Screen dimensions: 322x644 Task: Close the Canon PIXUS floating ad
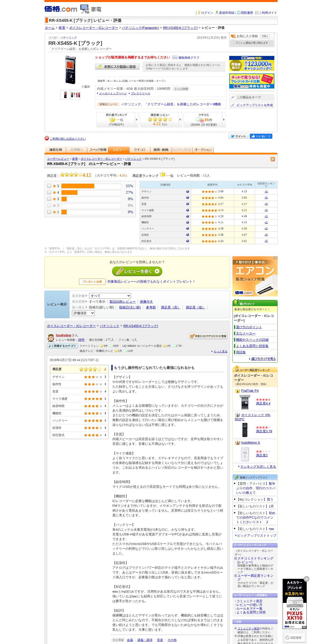tap(306, 579)
